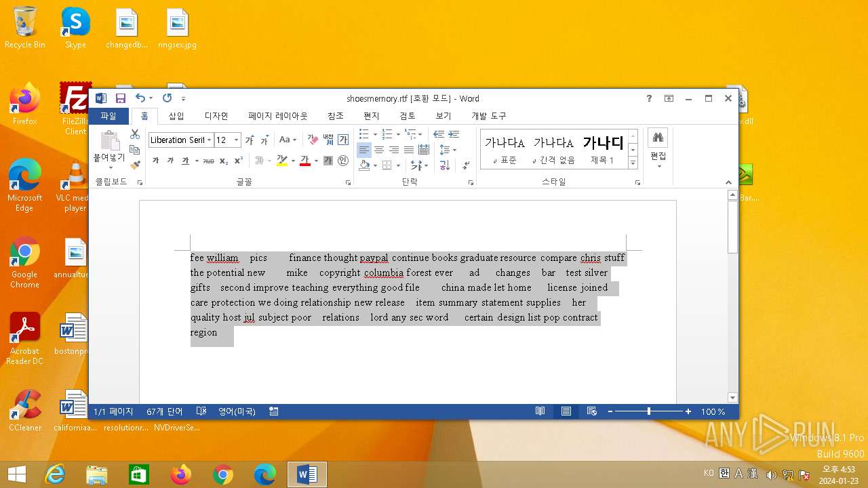Click the enclosed characters icon

343,161
